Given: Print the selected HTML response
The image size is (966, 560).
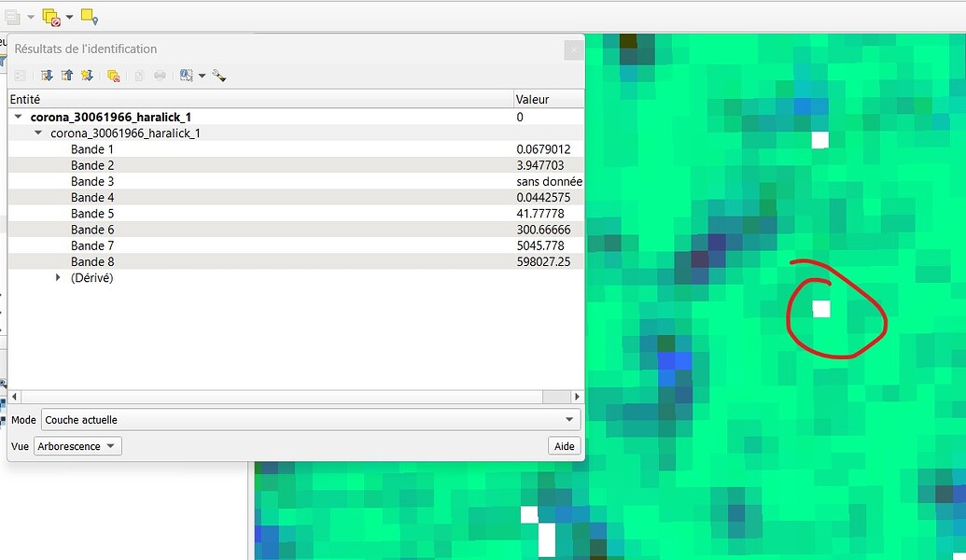Looking at the screenshot, I should (x=161, y=75).
